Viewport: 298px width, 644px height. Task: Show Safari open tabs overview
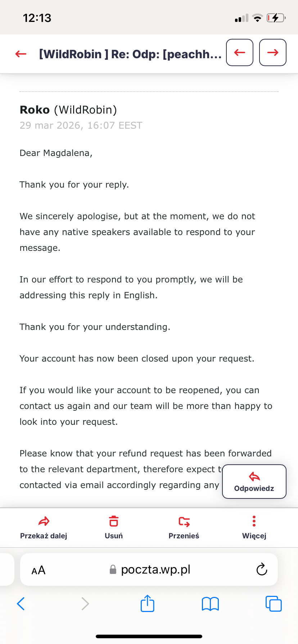[x=274, y=604]
